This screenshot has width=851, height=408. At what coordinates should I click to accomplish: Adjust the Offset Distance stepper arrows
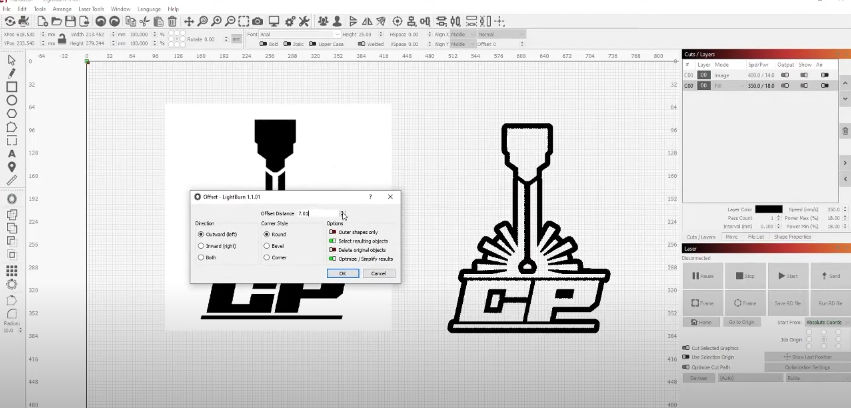coord(341,213)
